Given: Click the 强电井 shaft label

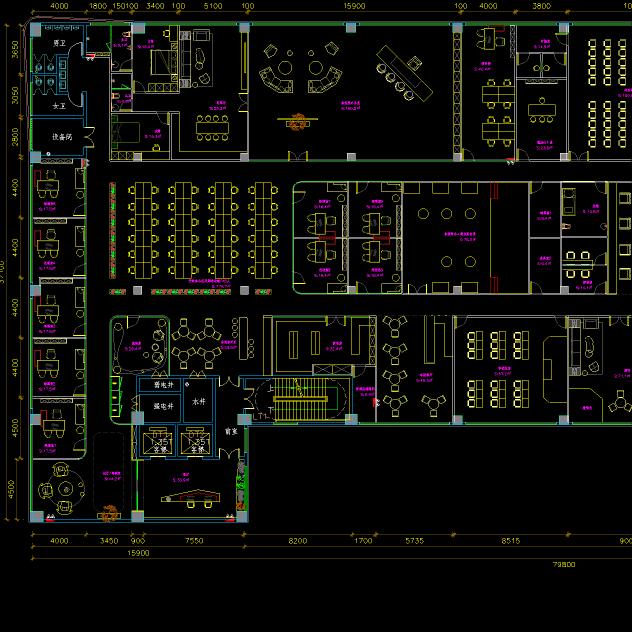Looking at the screenshot, I should pos(164,406).
